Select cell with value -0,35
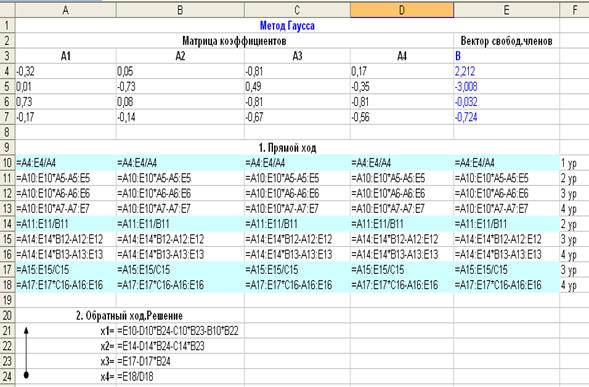589x387 pixels. click(402, 86)
